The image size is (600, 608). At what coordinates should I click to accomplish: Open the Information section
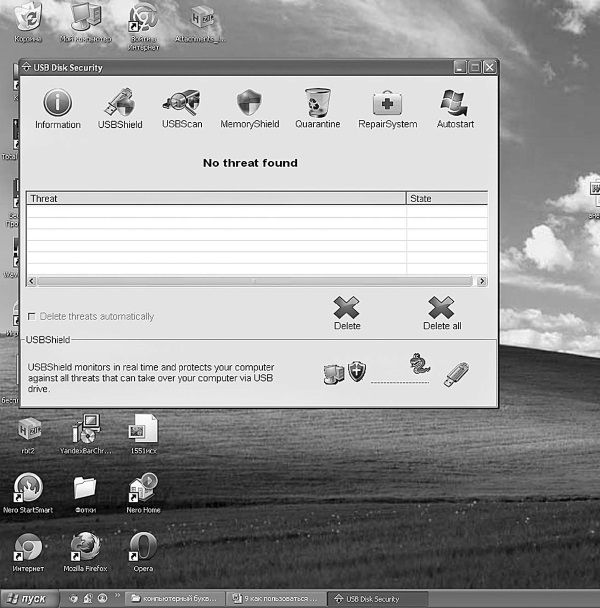[x=57, y=108]
